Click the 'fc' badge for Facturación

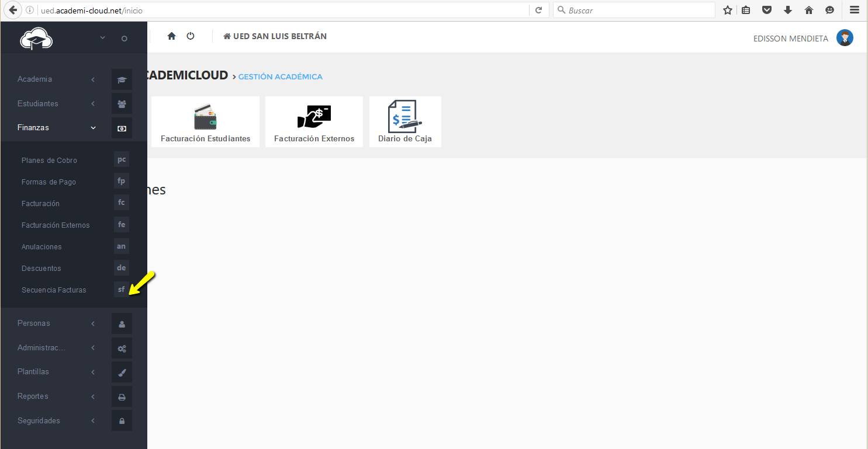122,203
